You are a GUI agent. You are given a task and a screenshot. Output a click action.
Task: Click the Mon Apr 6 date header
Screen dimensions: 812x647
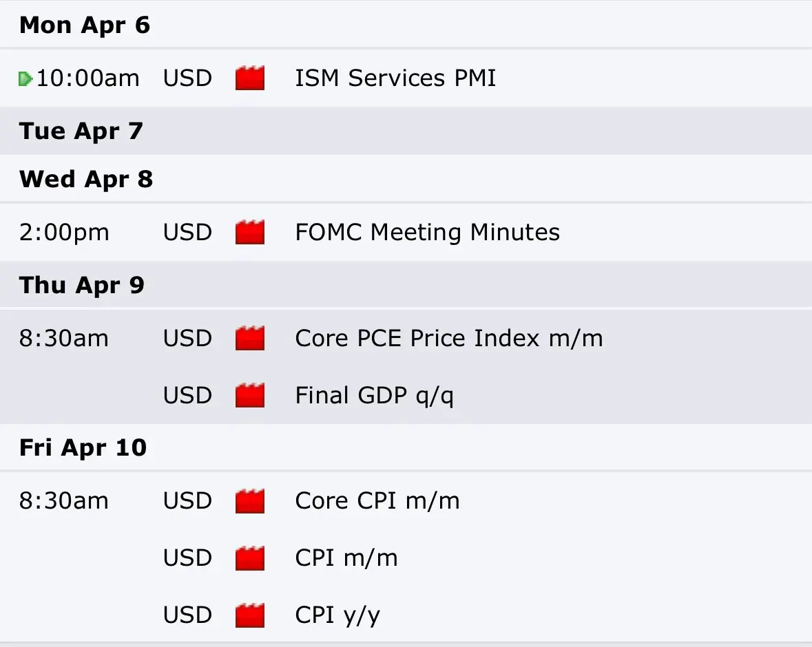pos(85,25)
